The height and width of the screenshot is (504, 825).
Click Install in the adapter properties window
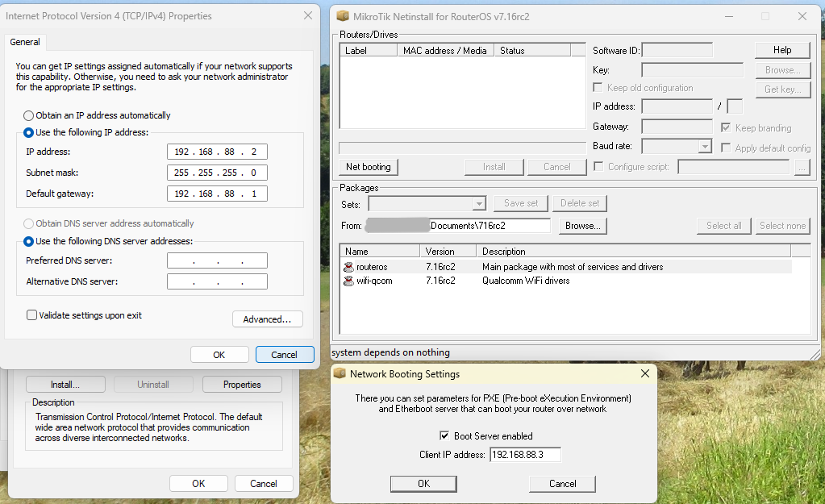pos(65,385)
